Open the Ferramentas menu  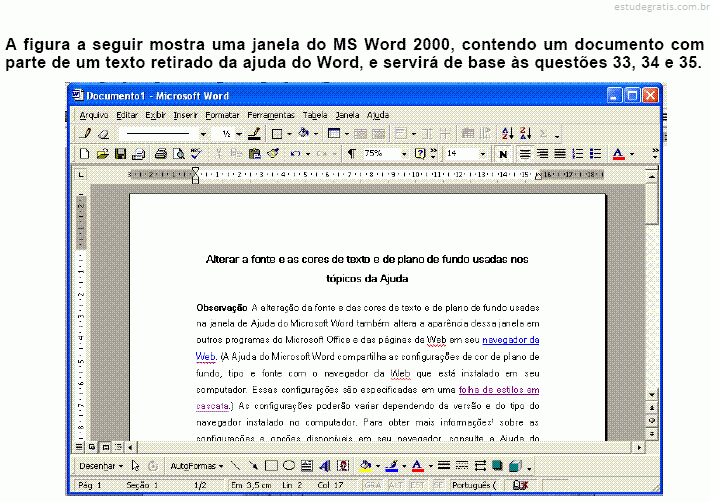271,115
